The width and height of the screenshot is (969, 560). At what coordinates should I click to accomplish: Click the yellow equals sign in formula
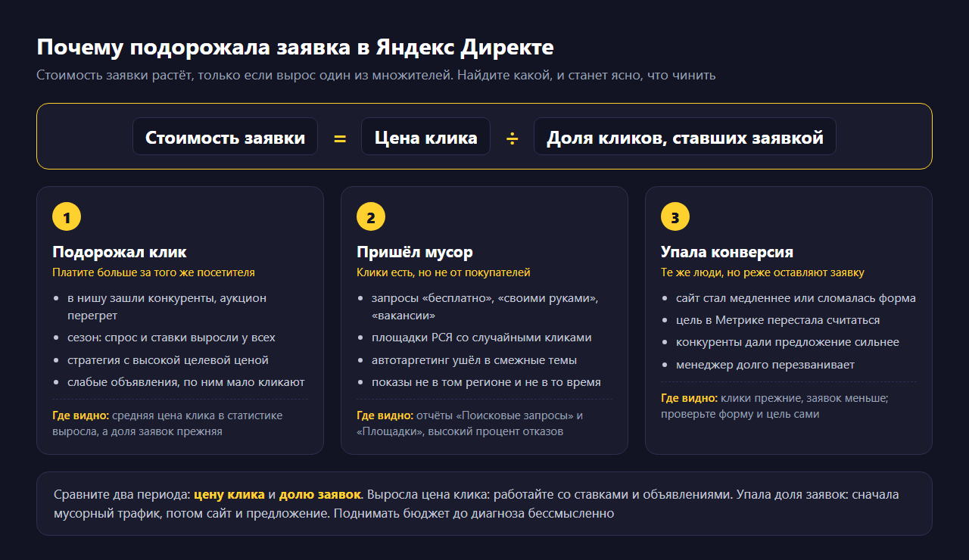(x=340, y=138)
